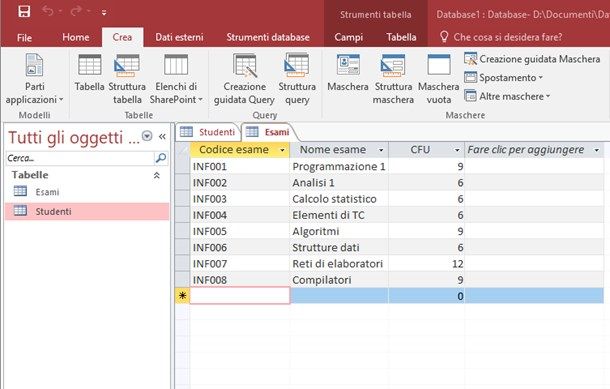610x389 pixels.
Task: Open the Spostamento dropdown
Action: (x=503, y=78)
